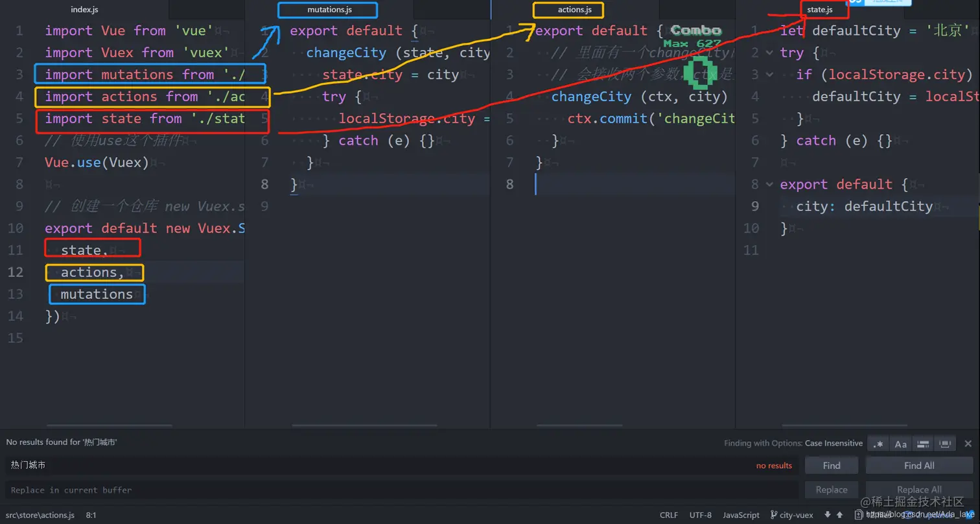This screenshot has height=524, width=980.
Task: Click 'state.city = city' in mutations.js
Action: pyautogui.click(x=391, y=75)
